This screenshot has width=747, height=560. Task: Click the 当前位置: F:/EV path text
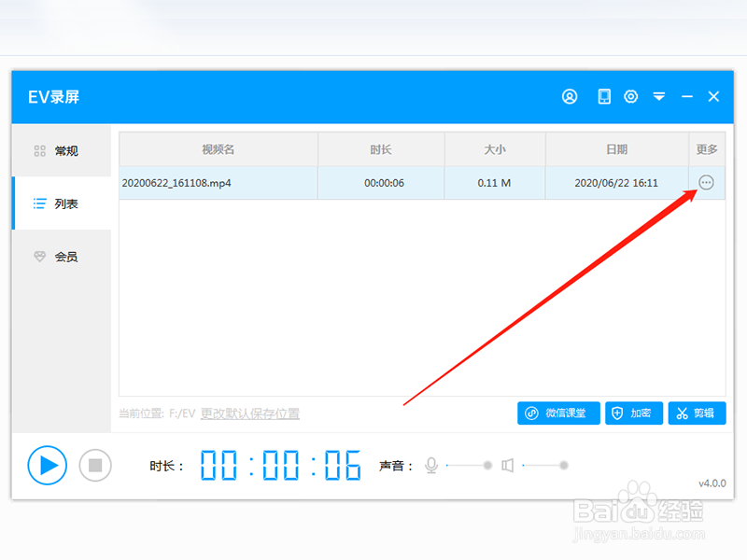point(157,413)
